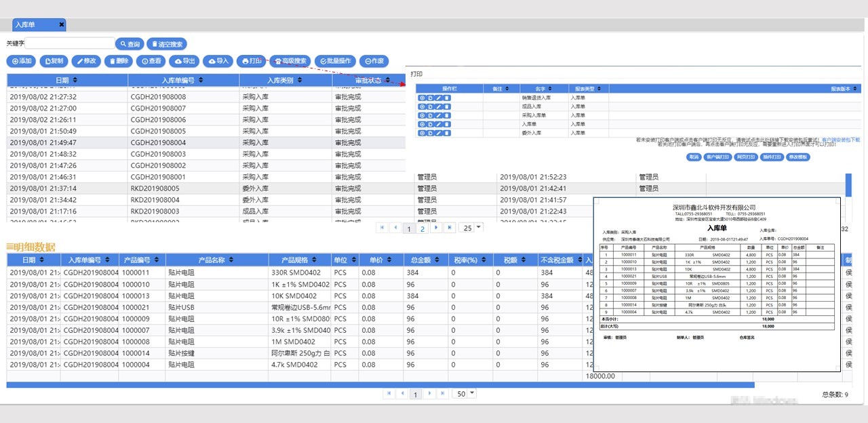Image resolution: width=868 pixels, height=423 pixels.
Task: Click the 关键字 search input field
Action: (x=70, y=43)
